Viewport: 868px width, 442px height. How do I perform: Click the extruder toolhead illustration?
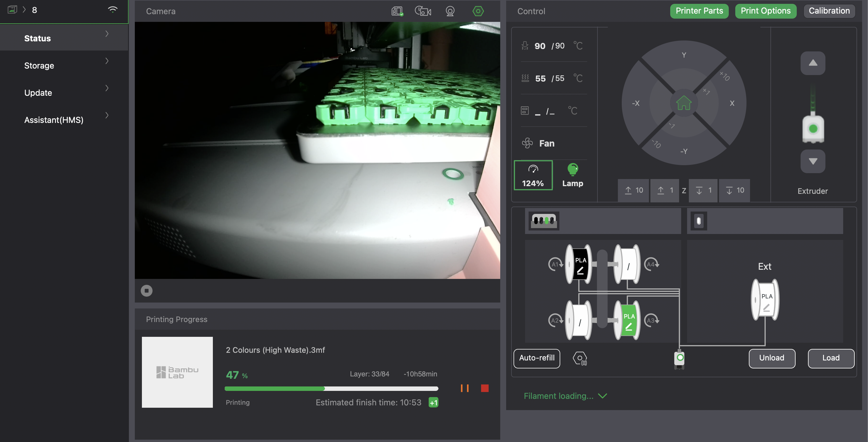(x=813, y=129)
